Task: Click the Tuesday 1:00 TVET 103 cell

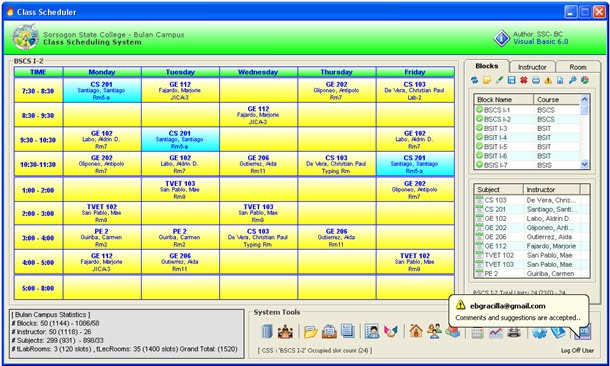Action: (x=180, y=189)
